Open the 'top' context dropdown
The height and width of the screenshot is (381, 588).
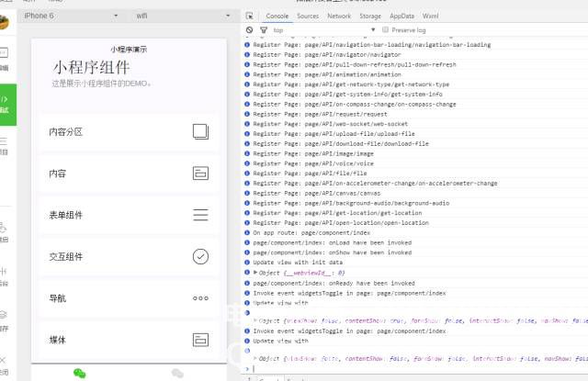(324, 30)
